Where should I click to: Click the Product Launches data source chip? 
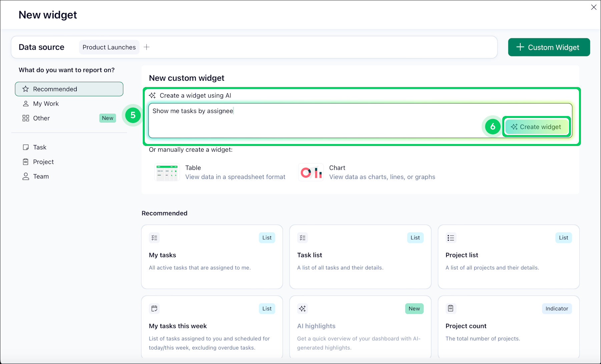pyautogui.click(x=109, y=47)
